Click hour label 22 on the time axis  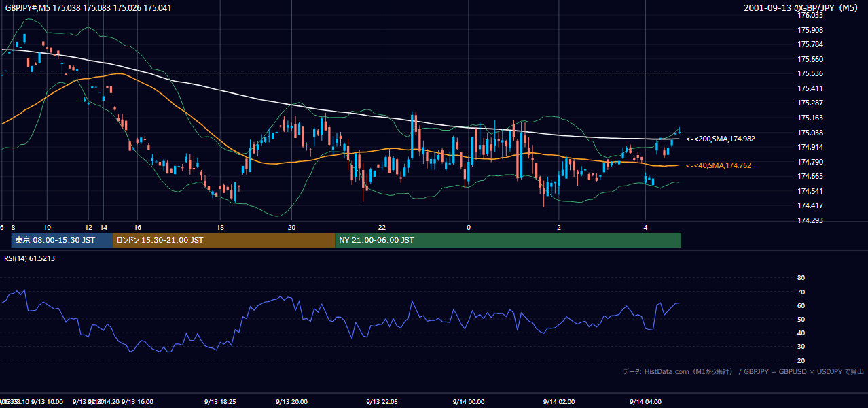click(382, 227)
